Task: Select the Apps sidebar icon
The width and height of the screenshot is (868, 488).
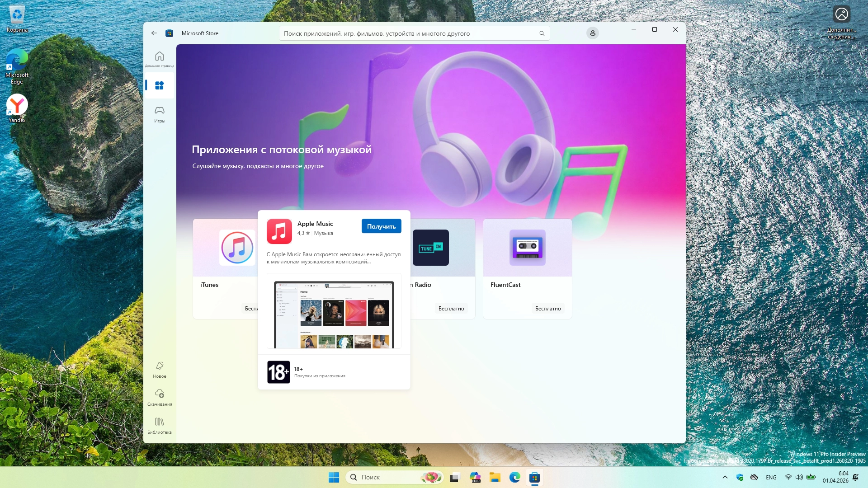Action: 159,85
